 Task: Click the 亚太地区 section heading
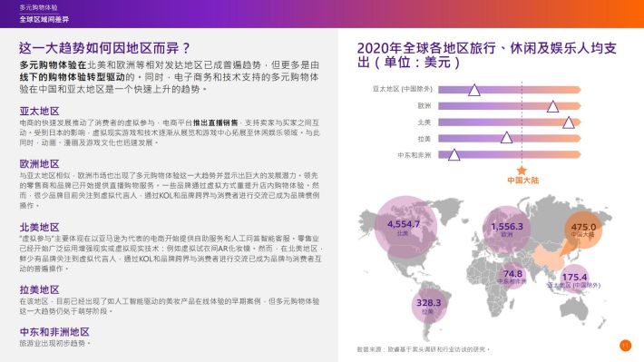tap(39, 111)
